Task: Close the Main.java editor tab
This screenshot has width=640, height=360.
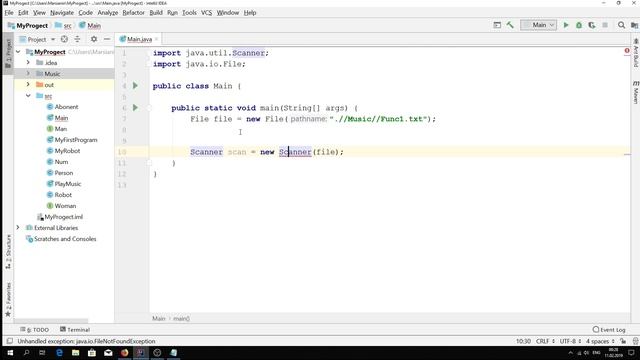Action: [x=156, y=39]
